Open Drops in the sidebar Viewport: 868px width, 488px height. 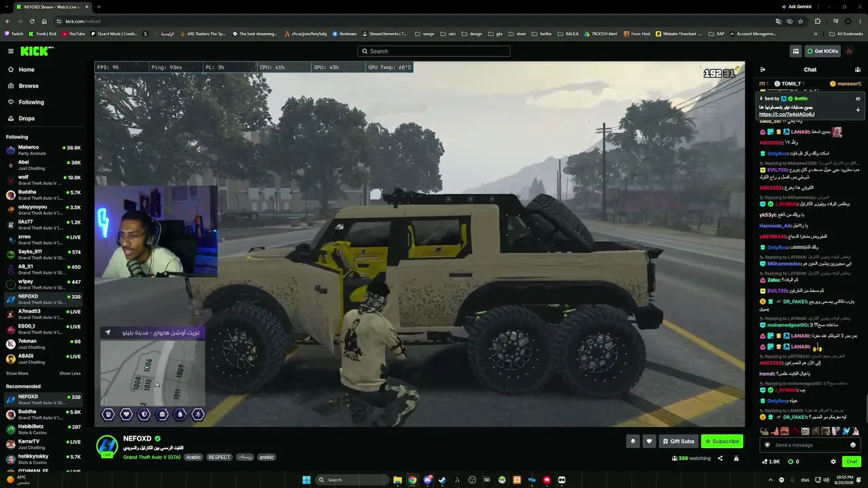tap(43, 119)
